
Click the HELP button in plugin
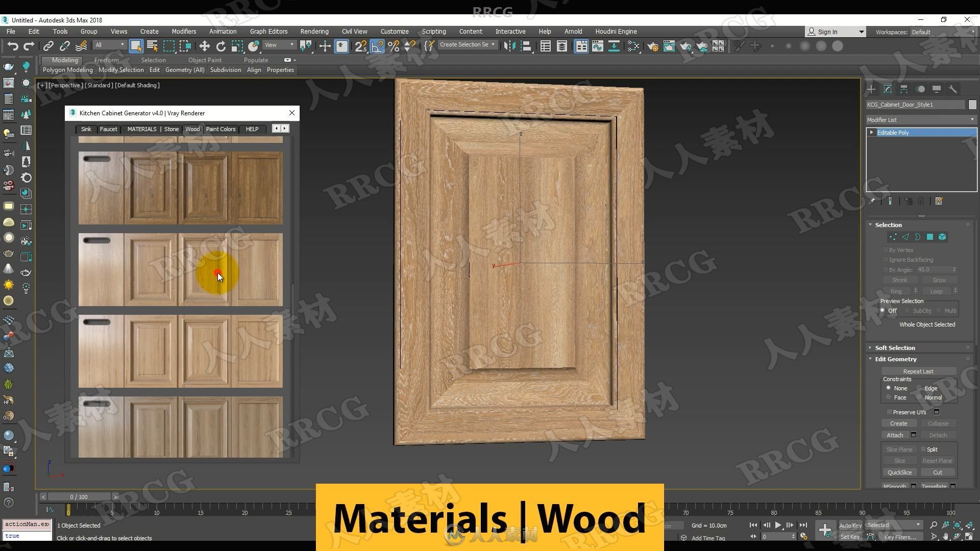point(253,129)
